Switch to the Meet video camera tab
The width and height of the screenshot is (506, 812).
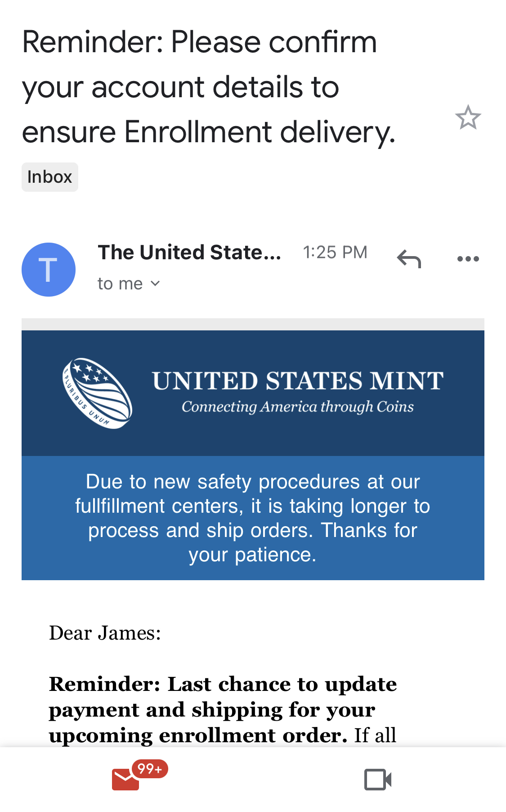[378, 780]
